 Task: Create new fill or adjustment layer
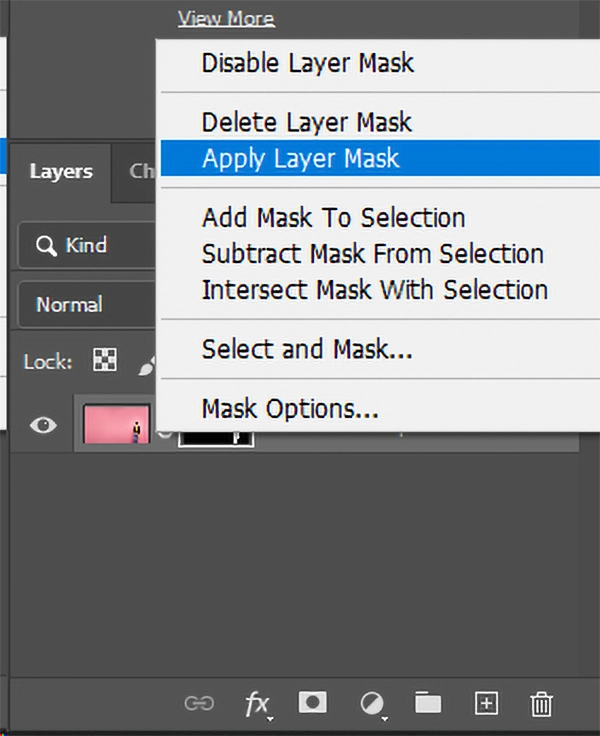pos(373,705)
